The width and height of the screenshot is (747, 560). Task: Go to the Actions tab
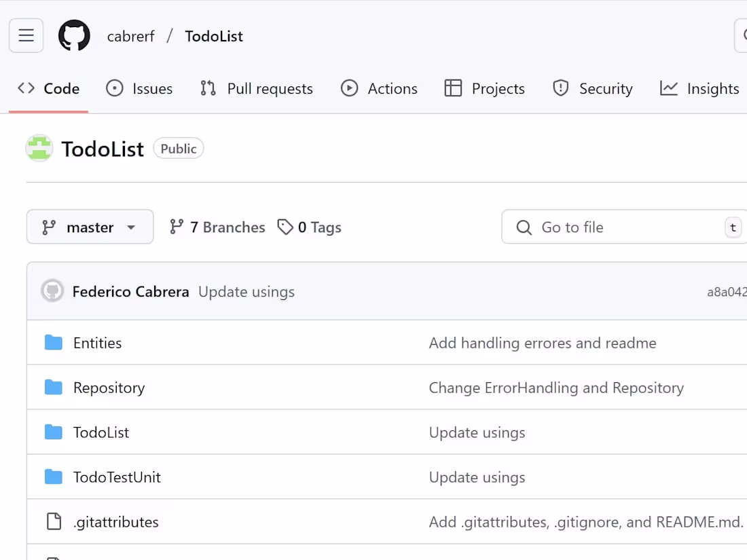click(x=379, y=89)
